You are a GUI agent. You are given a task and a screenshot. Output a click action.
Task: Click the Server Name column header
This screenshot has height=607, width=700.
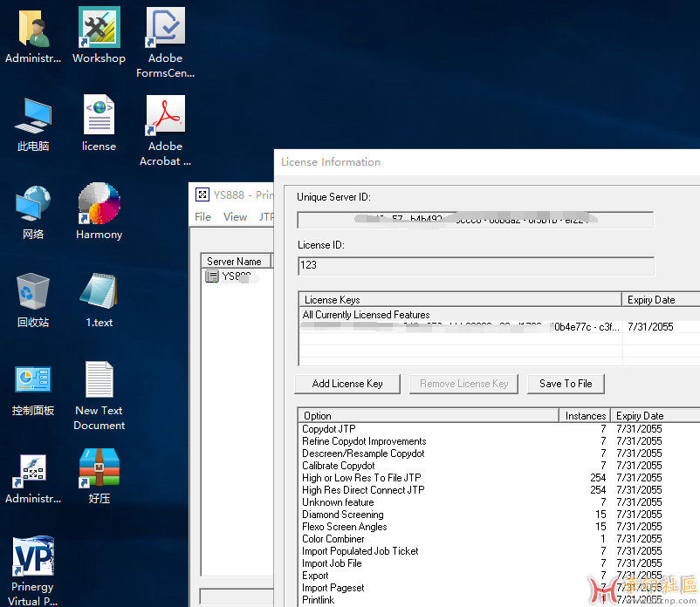[237, 262]
